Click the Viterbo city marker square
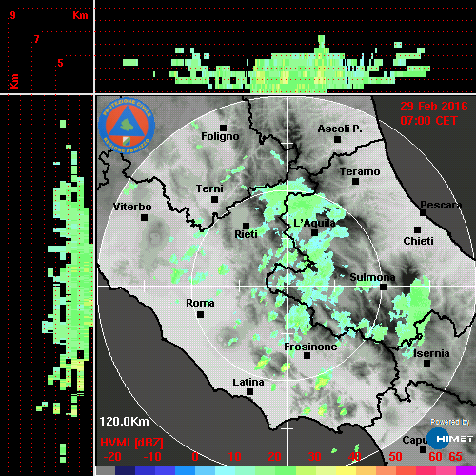 pyautogui.click(x=144, y=218)
